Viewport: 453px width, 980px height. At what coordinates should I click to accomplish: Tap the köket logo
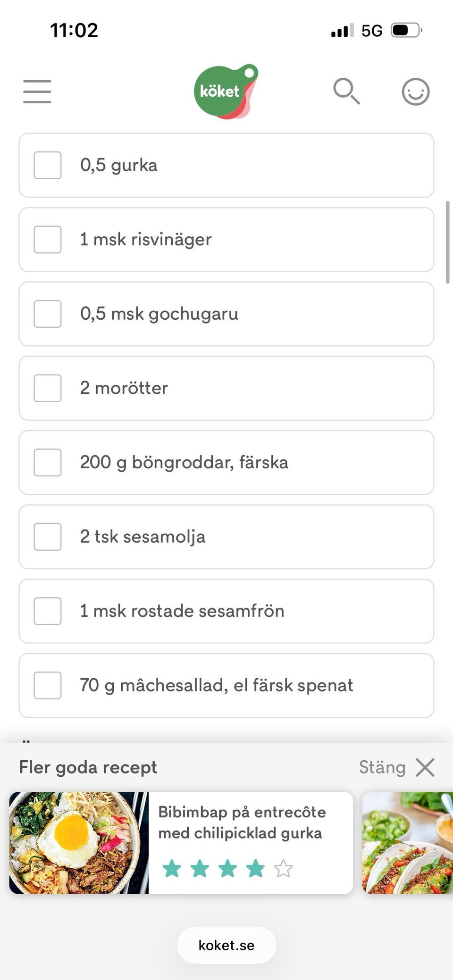coord(226,91)
